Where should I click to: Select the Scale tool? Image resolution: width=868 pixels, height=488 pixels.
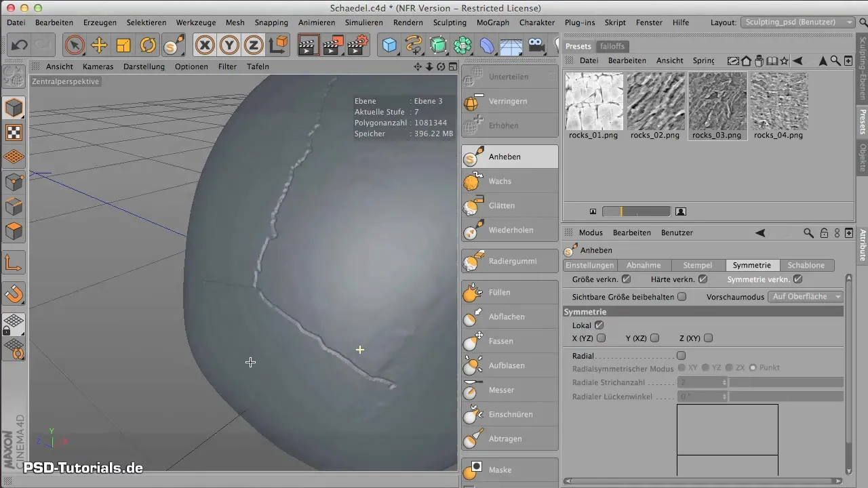[123, 45]
